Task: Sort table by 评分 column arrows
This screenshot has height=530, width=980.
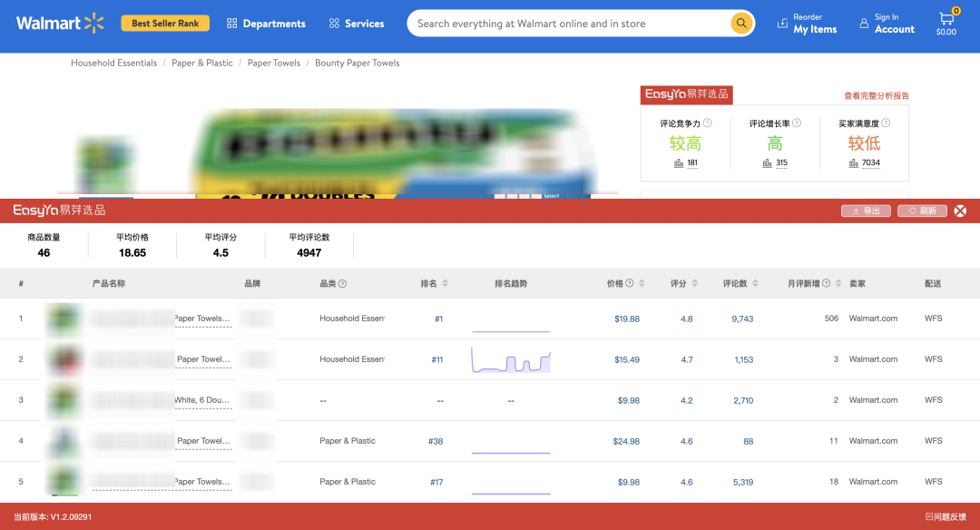Action: [694, 283]
